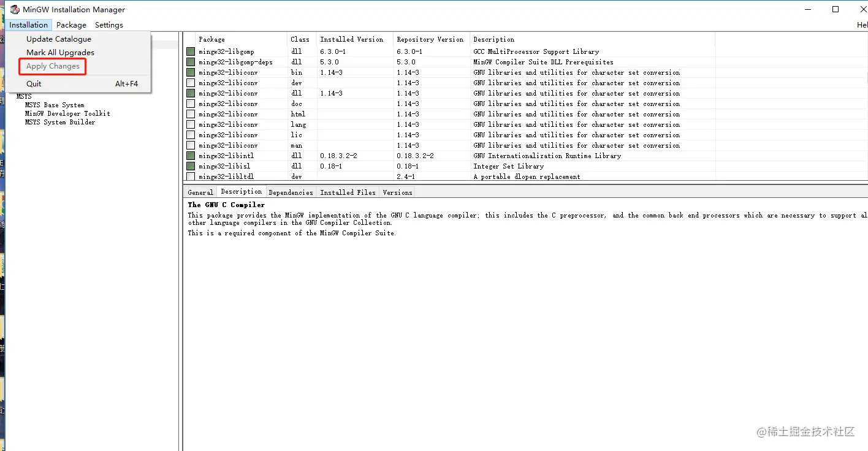This screenshot has width=868, height=451.
Task: Toggle the mingw32-libiconv dll package checkbox
Action: click(191, 93)
